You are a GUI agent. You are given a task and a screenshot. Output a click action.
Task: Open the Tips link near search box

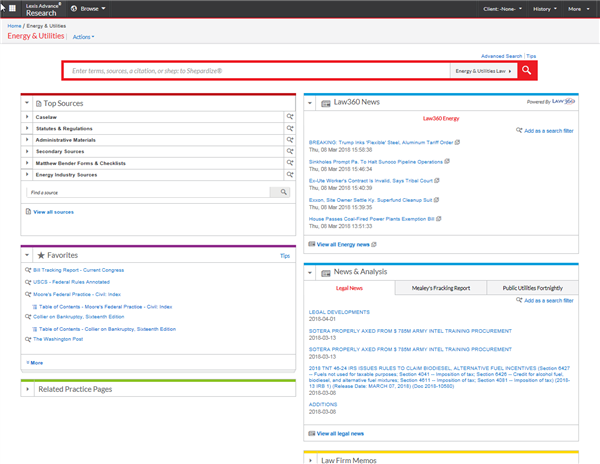point(531,56)
